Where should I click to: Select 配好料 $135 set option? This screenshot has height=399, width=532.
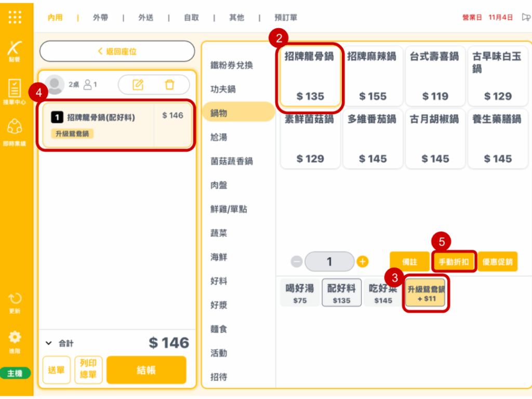pyautogui.click(x=341, y=293)
